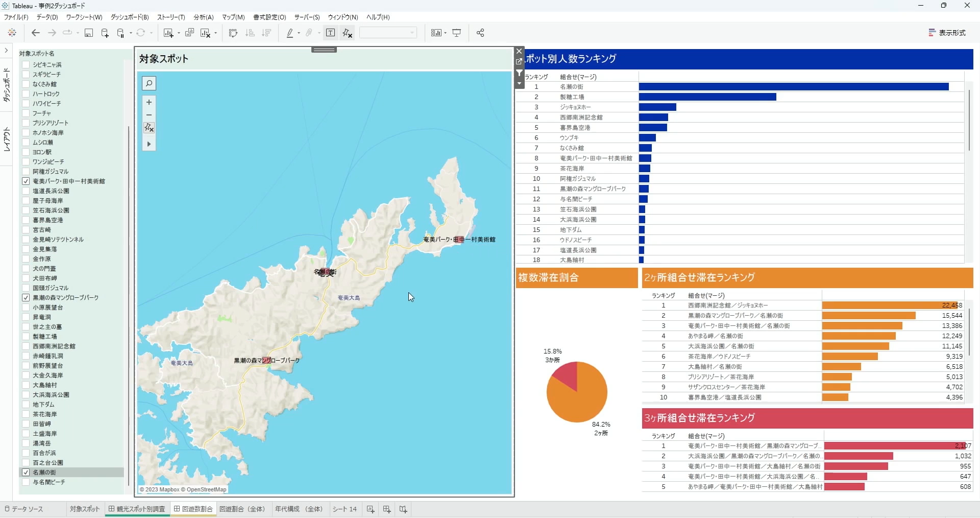This screenshot has width=980, height=518.
Task: Click the 表示形式 Show Me button
Action: [x=947, y=33]
